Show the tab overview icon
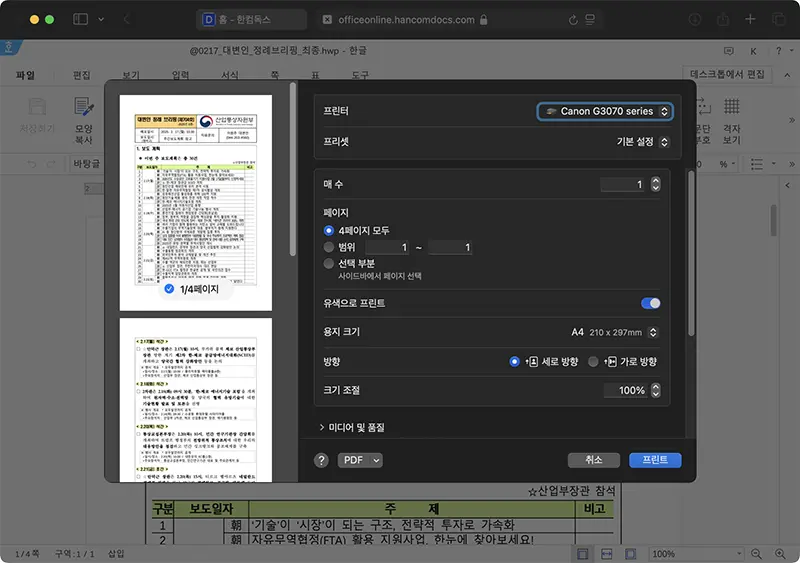This screenshot has height=563, width=800. point(779,19)
